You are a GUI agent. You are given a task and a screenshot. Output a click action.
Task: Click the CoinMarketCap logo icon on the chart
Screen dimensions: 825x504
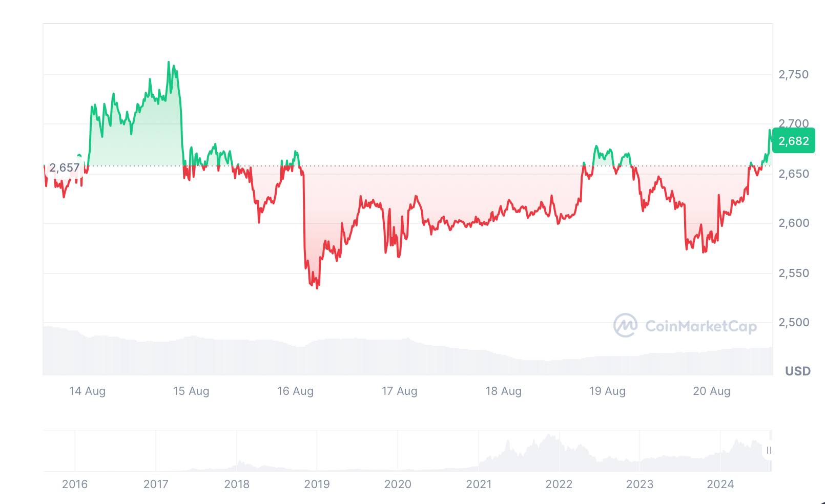coord(625,325)
